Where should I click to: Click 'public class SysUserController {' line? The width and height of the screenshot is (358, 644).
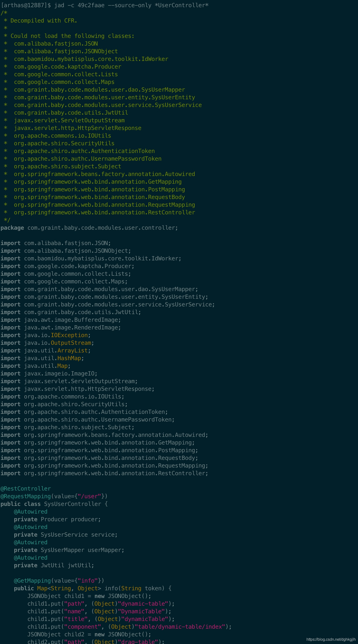pos(54,504)
